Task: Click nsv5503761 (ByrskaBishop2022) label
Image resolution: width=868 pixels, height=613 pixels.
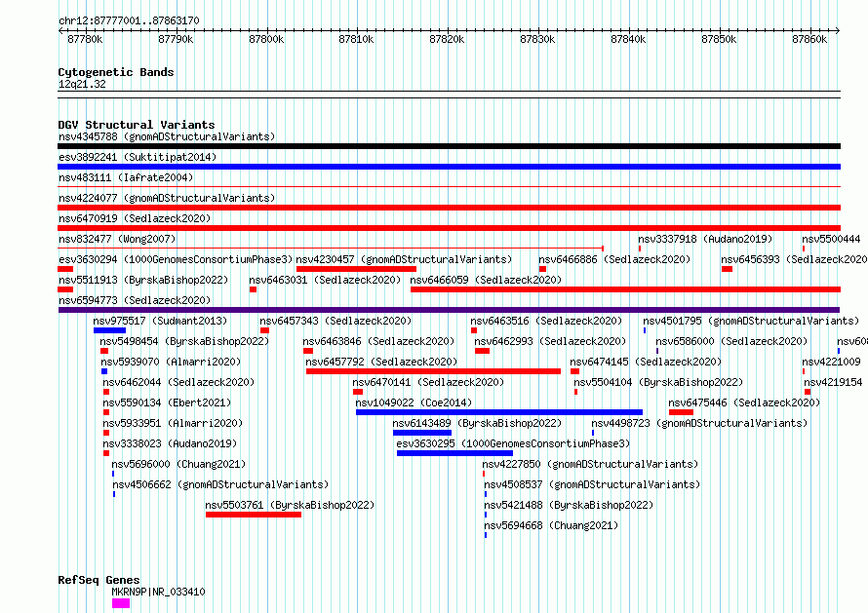Action: click(290, 505)
